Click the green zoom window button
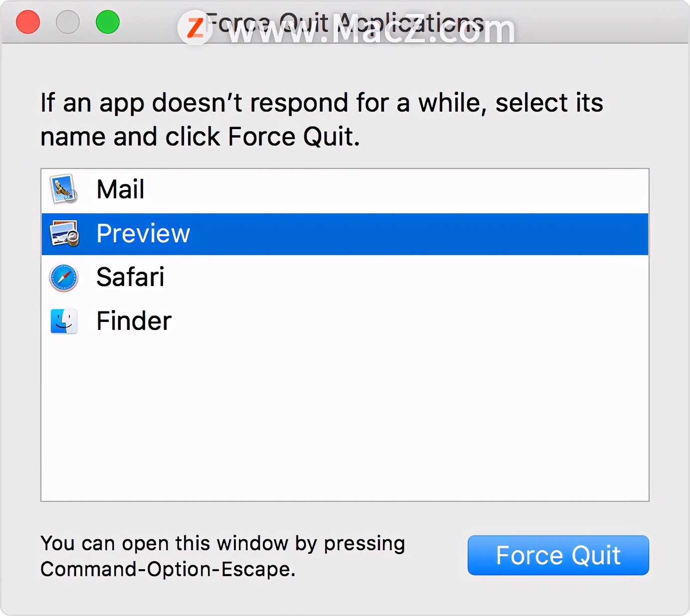Viewport: 690px width, 616px height. click(x=108, y=22)
